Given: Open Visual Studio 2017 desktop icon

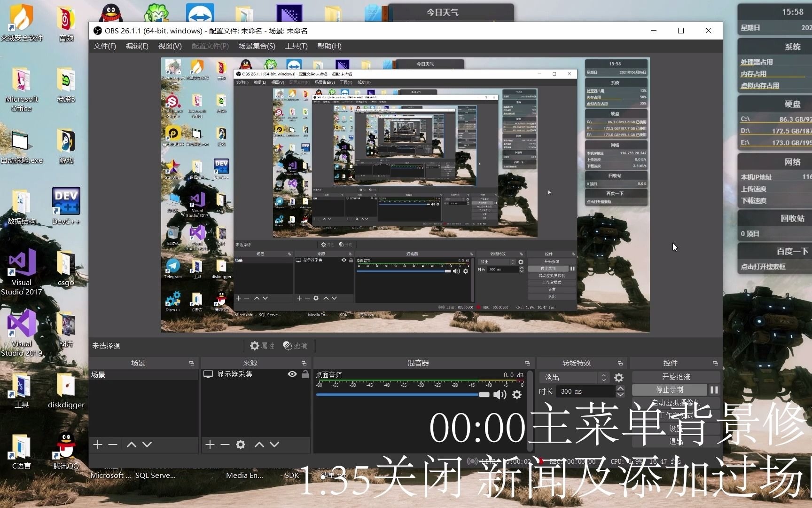Looking at the screenshot, I should [21, 272].
